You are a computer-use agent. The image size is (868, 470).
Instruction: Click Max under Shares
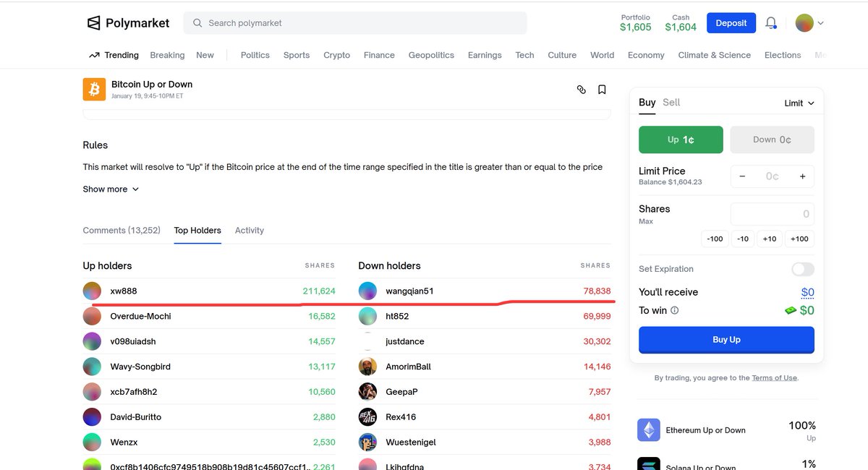tap(646, 221)
